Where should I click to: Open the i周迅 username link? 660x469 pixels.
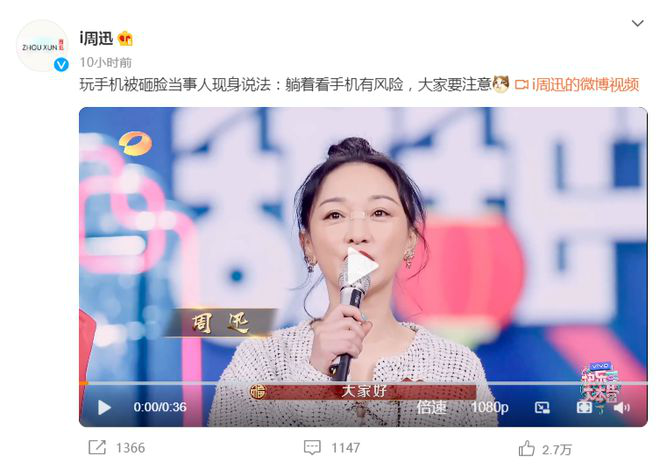pos(96,39)
